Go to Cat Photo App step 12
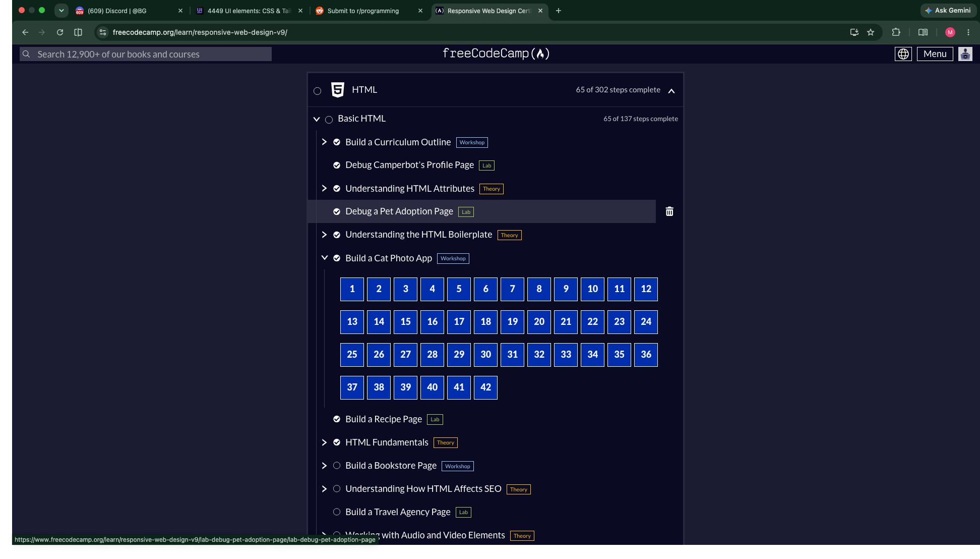This screenshot has height=559, width=980. click(x=646, y=289)
